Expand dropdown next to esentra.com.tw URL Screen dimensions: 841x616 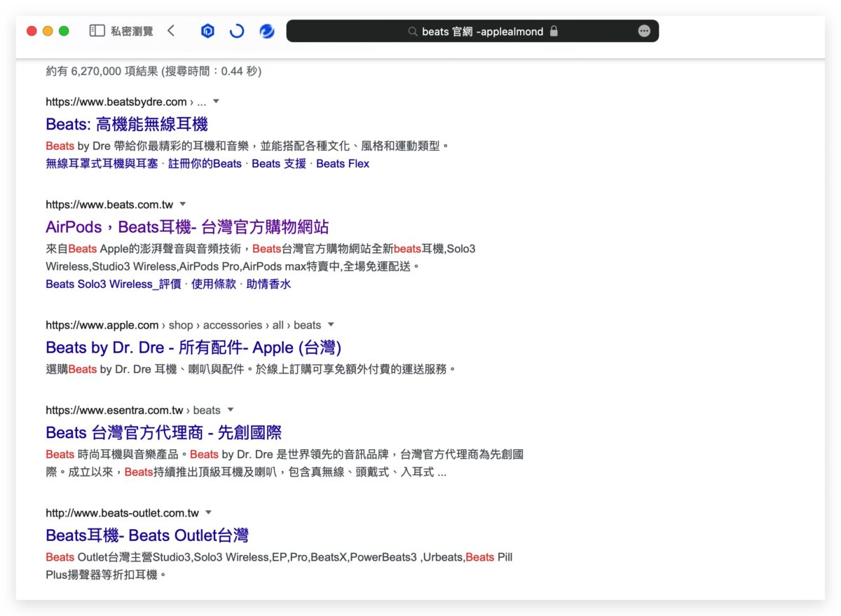231,411
